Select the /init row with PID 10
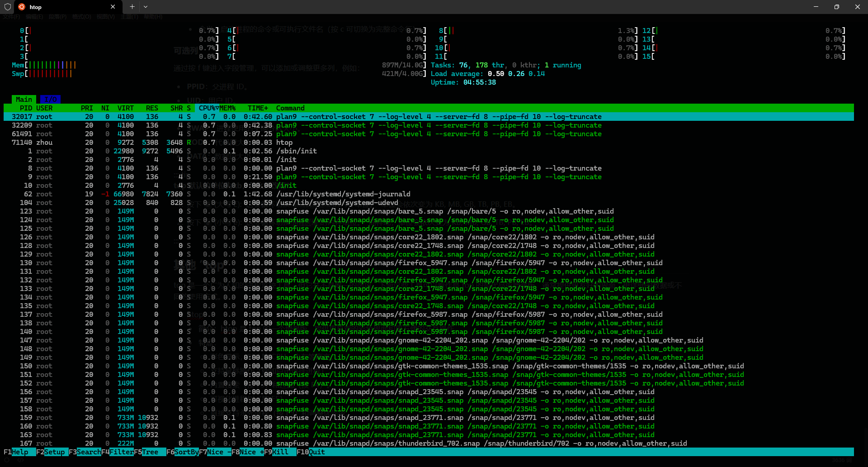 429,186
